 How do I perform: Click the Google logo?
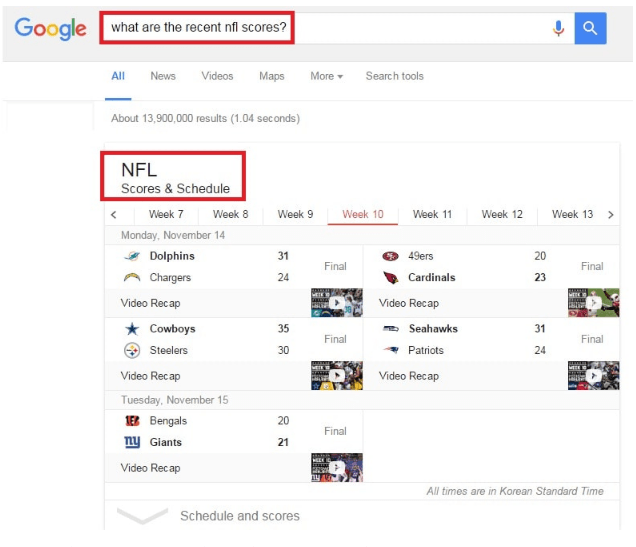click(x=50, y=29)
